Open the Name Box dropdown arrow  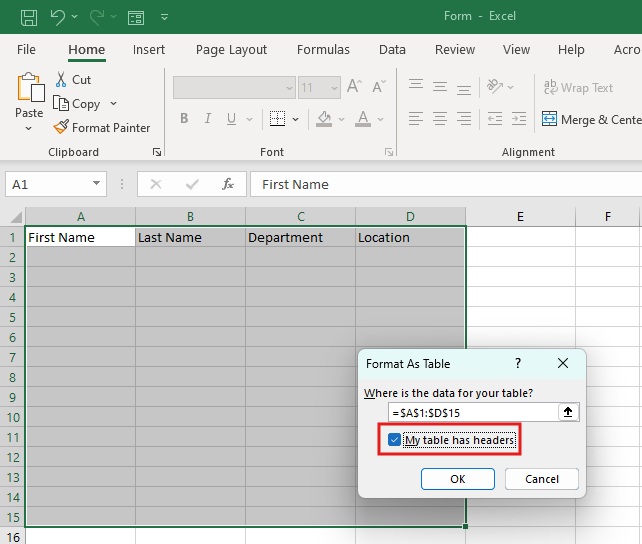(x=96, y=183)
